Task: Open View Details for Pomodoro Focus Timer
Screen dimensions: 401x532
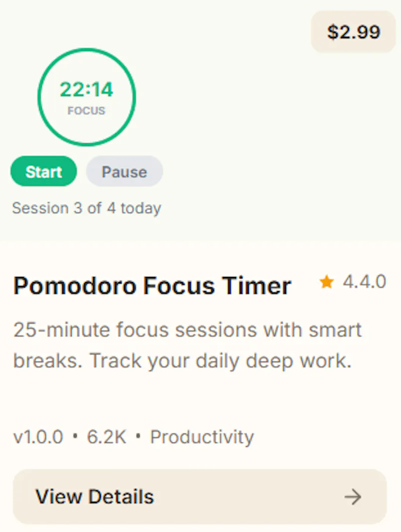Action: [x=200, y=497]
